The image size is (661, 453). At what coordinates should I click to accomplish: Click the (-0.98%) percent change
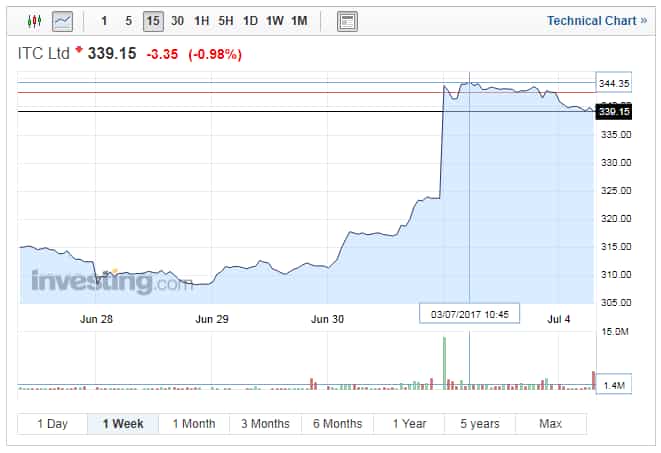tap(215, 54)
